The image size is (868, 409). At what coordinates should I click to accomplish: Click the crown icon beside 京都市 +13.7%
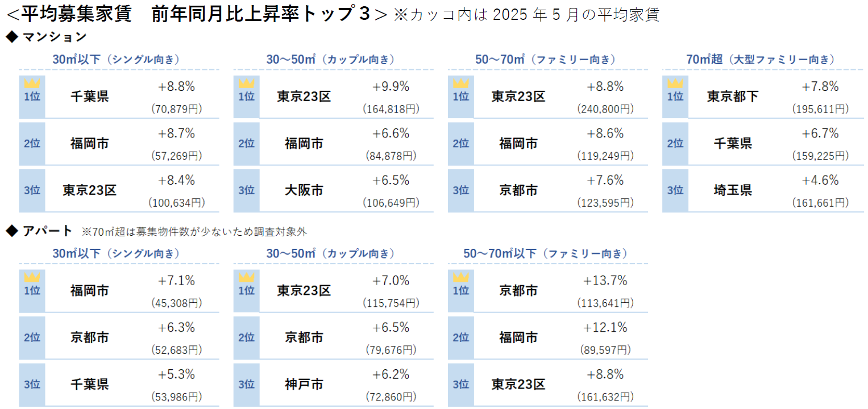[460, 278]
